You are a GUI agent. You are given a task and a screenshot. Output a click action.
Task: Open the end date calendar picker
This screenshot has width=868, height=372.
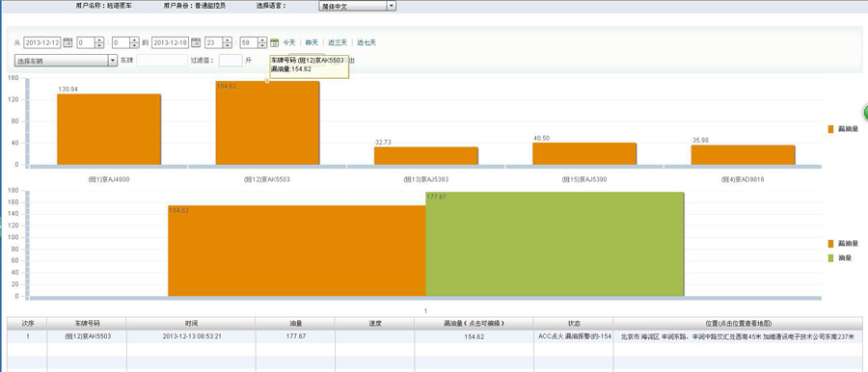[196, 42]
